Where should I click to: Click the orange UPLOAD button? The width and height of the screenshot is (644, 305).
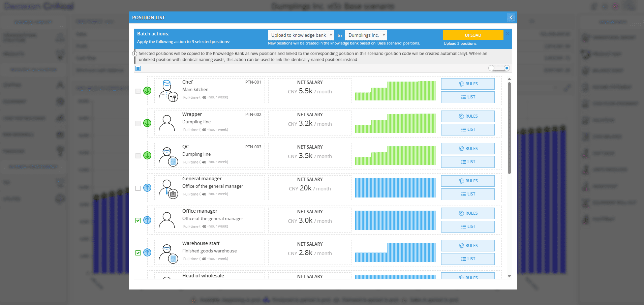point(473,35)
